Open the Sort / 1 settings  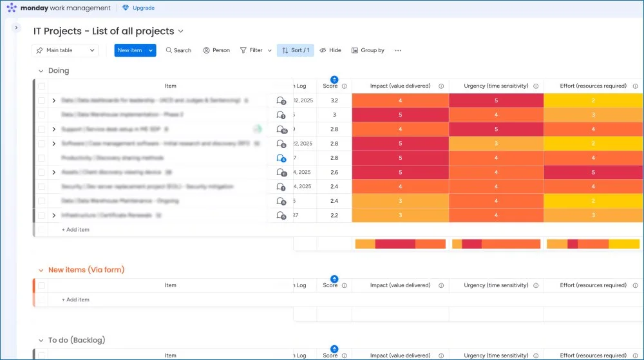296,50
